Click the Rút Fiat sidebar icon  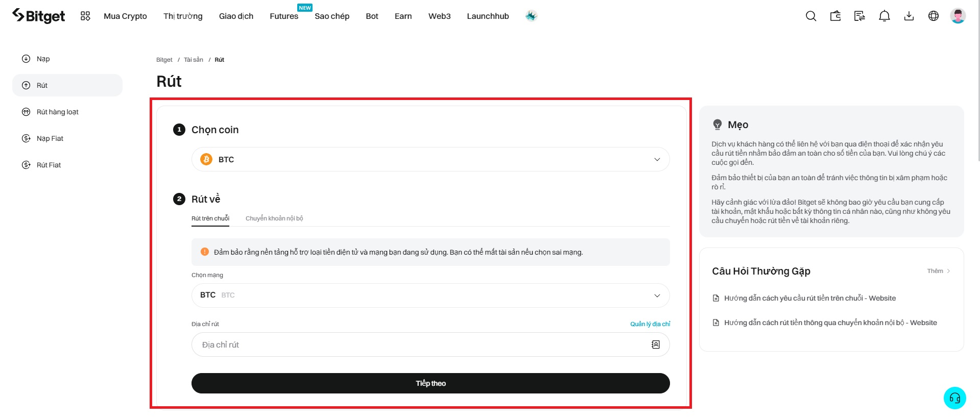click(x=26, y=165)
